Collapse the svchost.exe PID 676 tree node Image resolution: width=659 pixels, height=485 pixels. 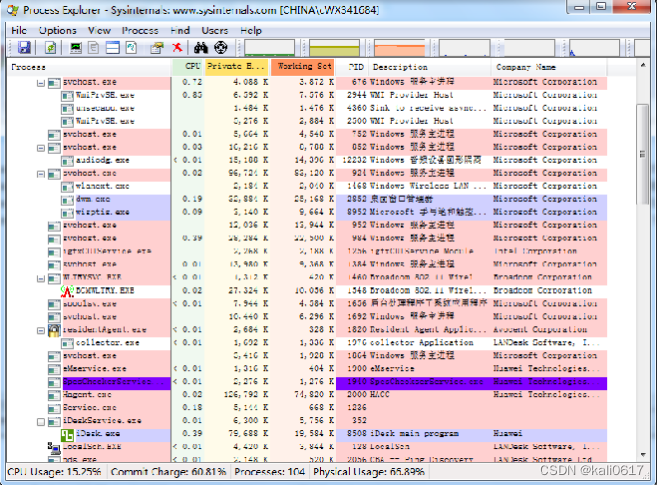click(x=41, y=83)
